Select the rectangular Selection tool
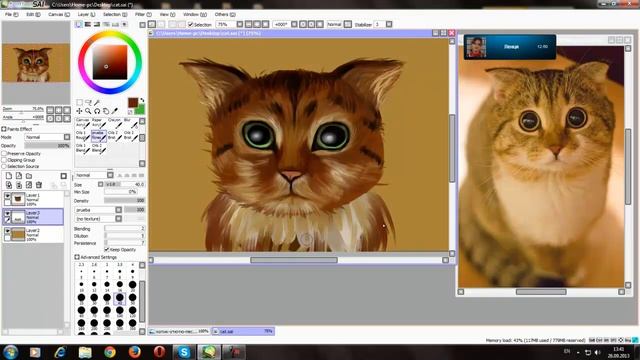 click(79, 102)
